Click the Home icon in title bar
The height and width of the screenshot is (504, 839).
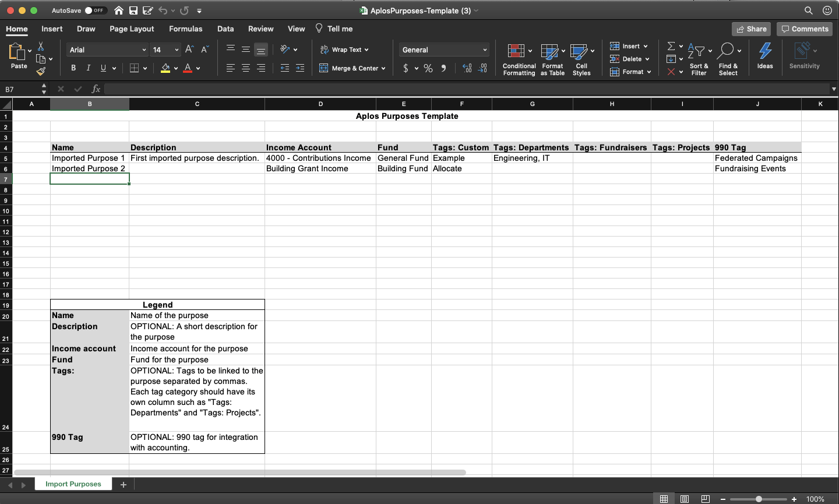coord(119,10)
